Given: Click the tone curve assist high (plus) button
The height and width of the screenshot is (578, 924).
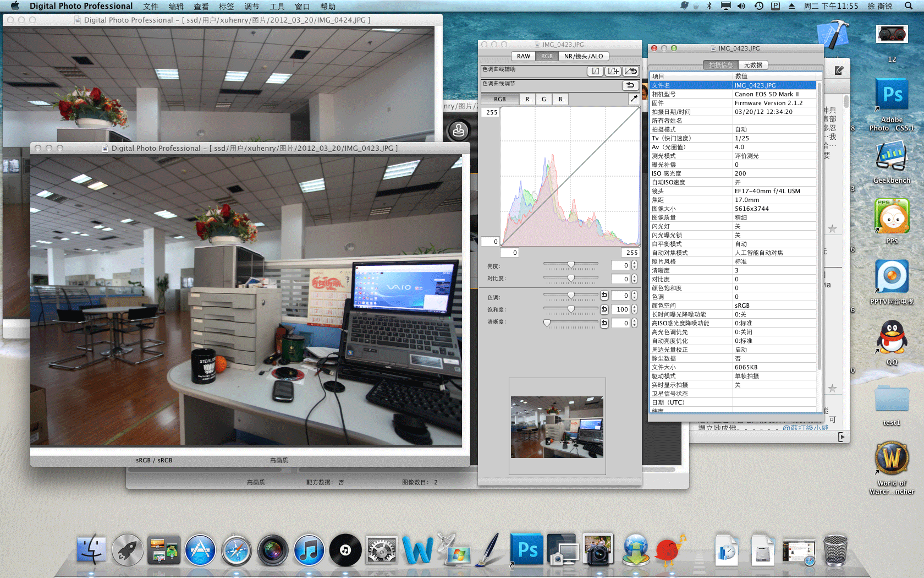Looking at the screenshot, I should [613, 71].
